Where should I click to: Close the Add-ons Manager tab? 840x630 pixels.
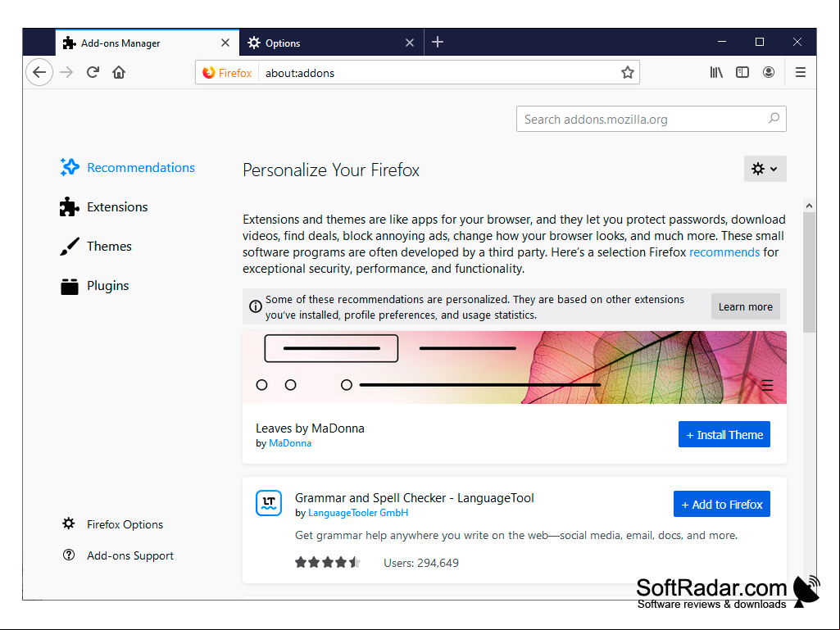tap(225, 43)
